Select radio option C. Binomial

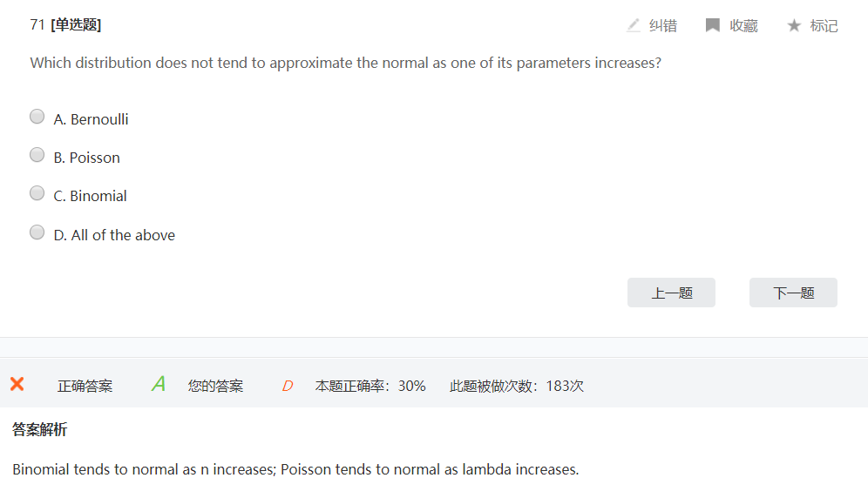tap(37, 192)
